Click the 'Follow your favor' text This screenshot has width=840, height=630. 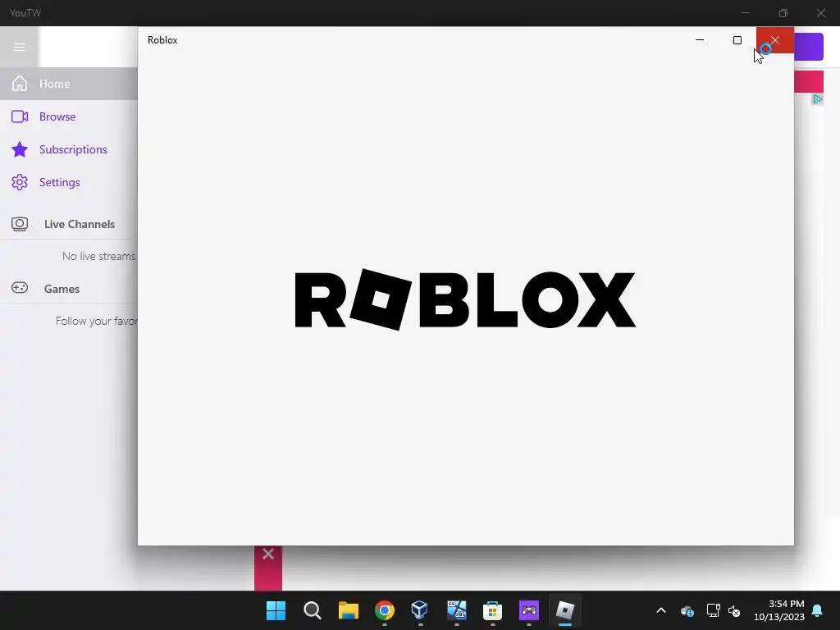click(97, 321)
